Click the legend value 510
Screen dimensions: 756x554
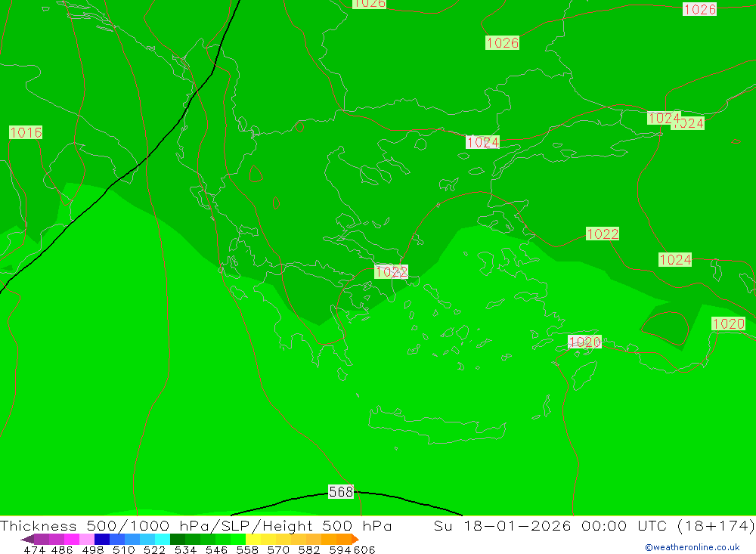point(123,550)
